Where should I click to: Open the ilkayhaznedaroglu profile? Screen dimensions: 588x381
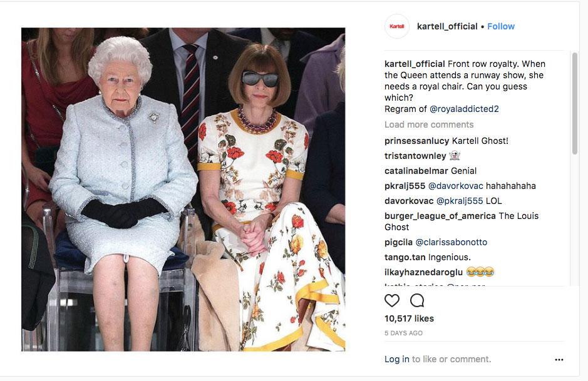423,272
